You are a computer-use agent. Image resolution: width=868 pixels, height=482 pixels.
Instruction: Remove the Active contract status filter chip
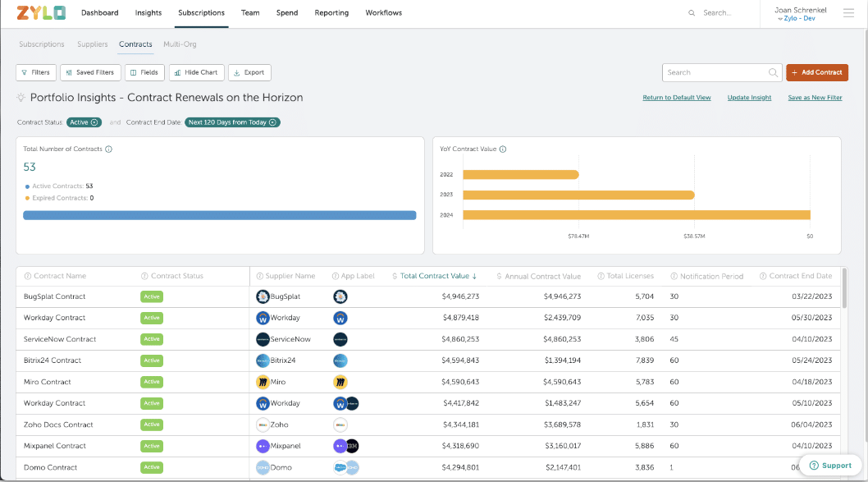[x=95, y=122]
